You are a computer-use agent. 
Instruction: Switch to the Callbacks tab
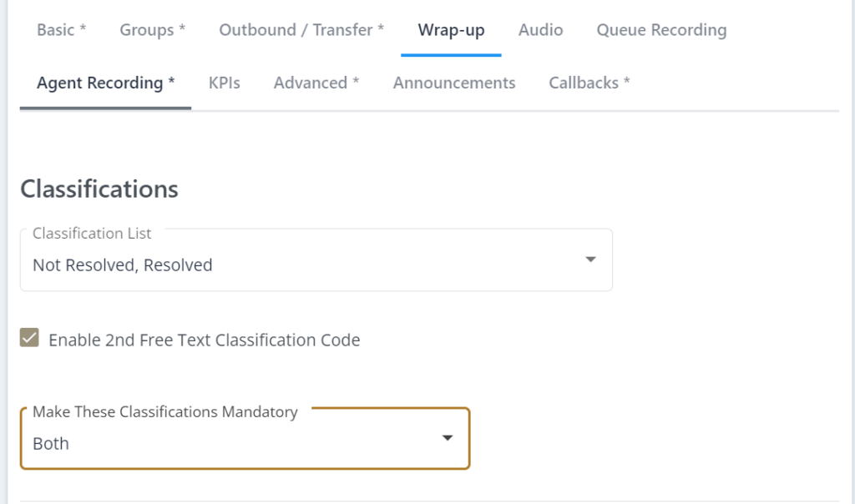pyautogui.click(x=589, y=83)
